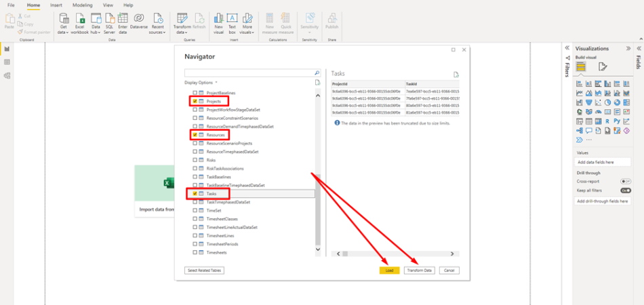This screenshot has height=305, width=644.
Task: Switch to the Insert ribbon tab
Action: click(56, 5)
